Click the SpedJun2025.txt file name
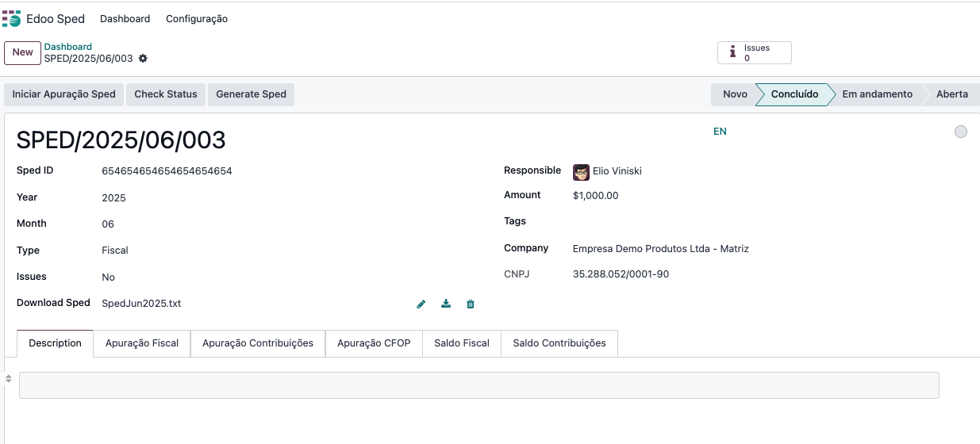 141,304
